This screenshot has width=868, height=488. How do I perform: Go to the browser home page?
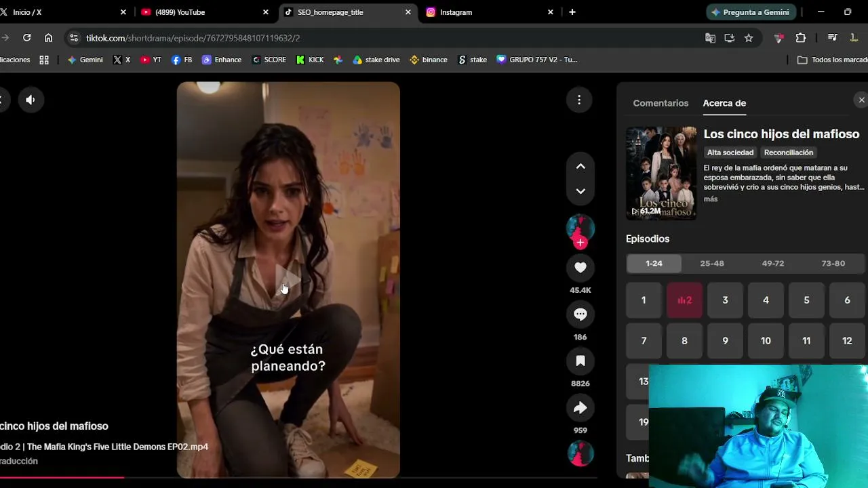48,38
